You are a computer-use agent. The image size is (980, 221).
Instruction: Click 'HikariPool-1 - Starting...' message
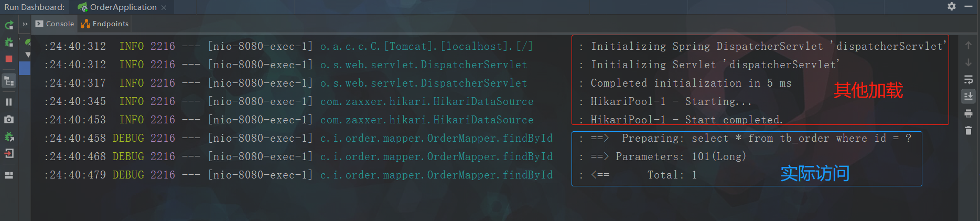(671, 101)
